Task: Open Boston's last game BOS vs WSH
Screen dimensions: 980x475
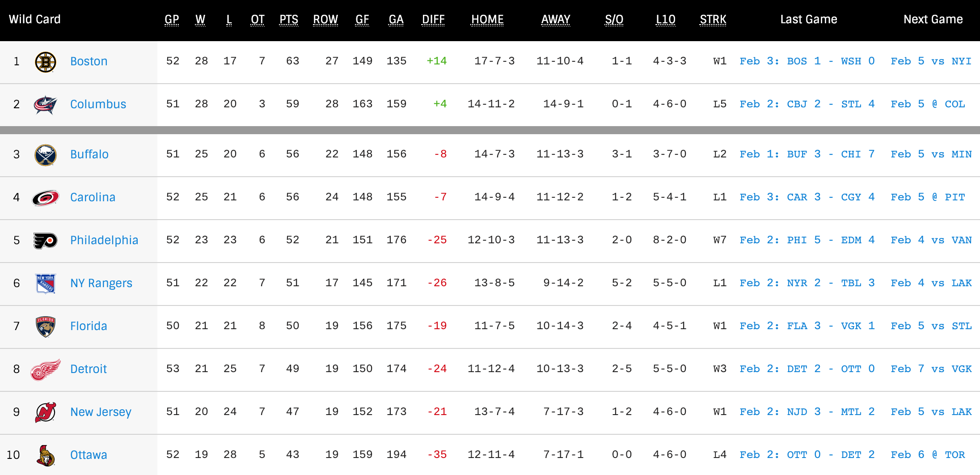Action: [807, 61]
